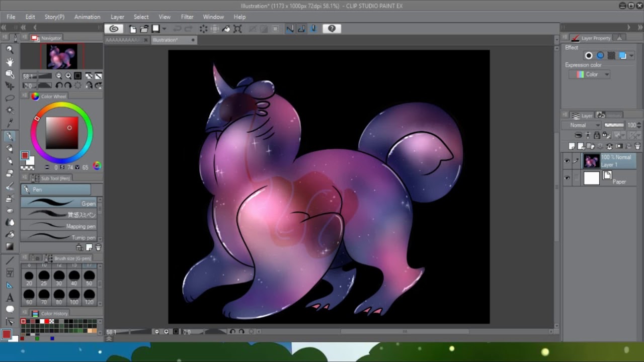Click the Tone effect icon in Layer Property

pyautogui.click(x=611, y=55)
